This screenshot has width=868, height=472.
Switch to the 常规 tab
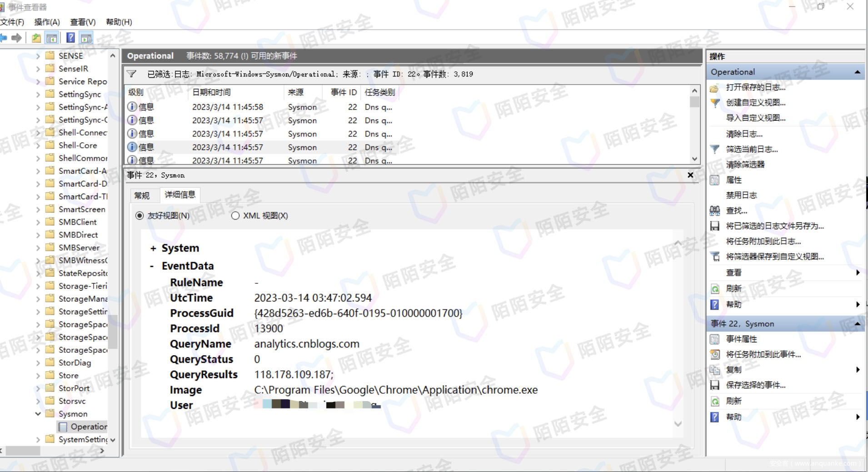pyautogui.click(x=142, y=196)
